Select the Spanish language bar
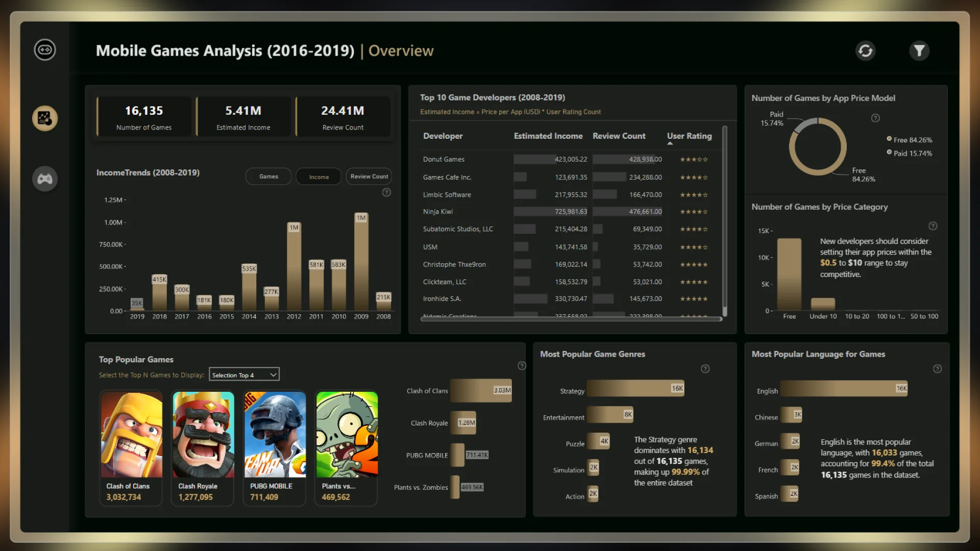Viewport: 980px width, 551px height. pos(790,494)
